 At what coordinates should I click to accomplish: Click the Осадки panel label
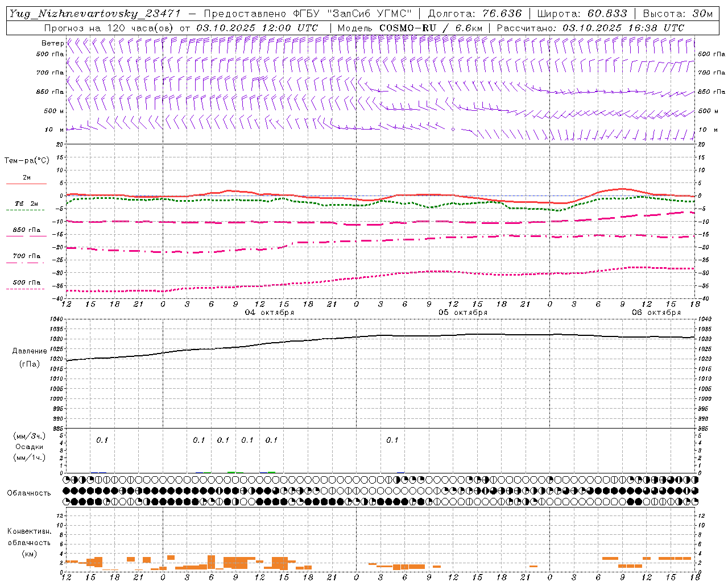30,447
